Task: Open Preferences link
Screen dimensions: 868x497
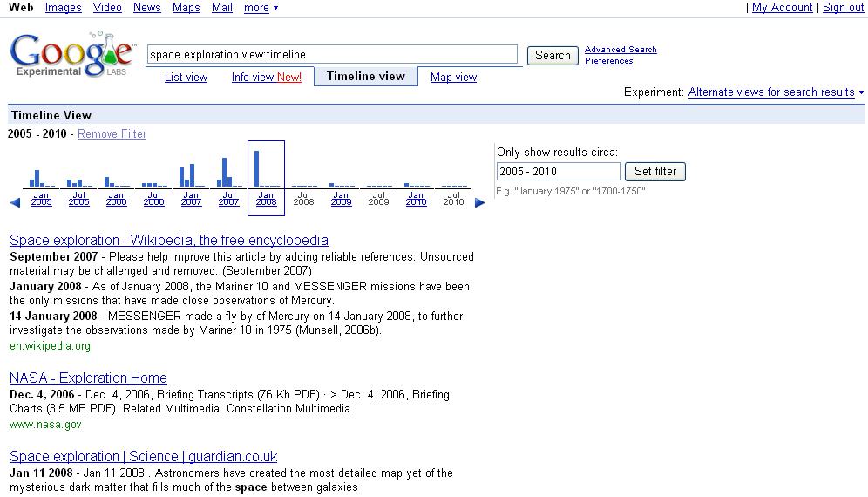Action: (x=608, y=61)
